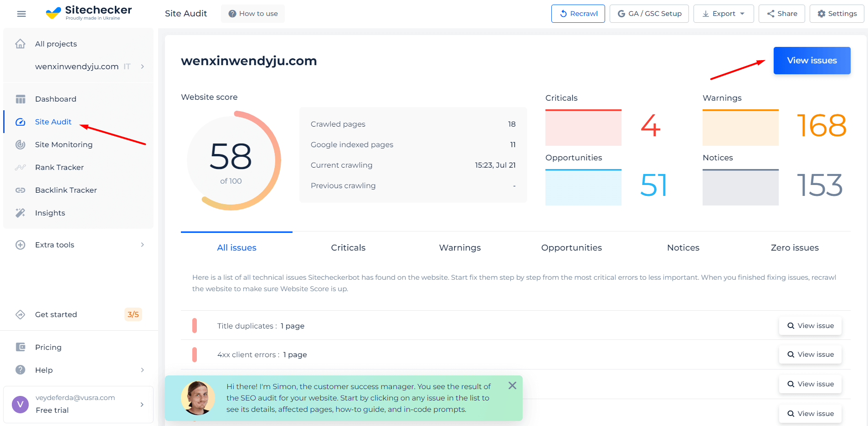Click the Google indexed pages row

click(413, 144)
